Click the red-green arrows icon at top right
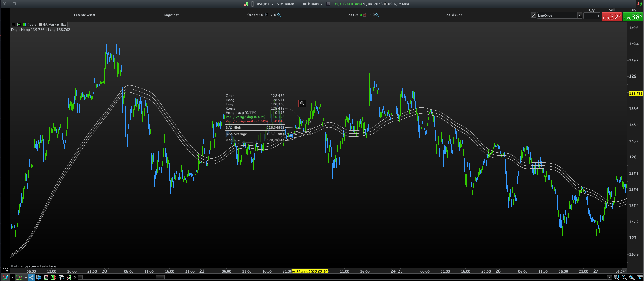Viewport: 644px width, 281px height. pos(639,4)
